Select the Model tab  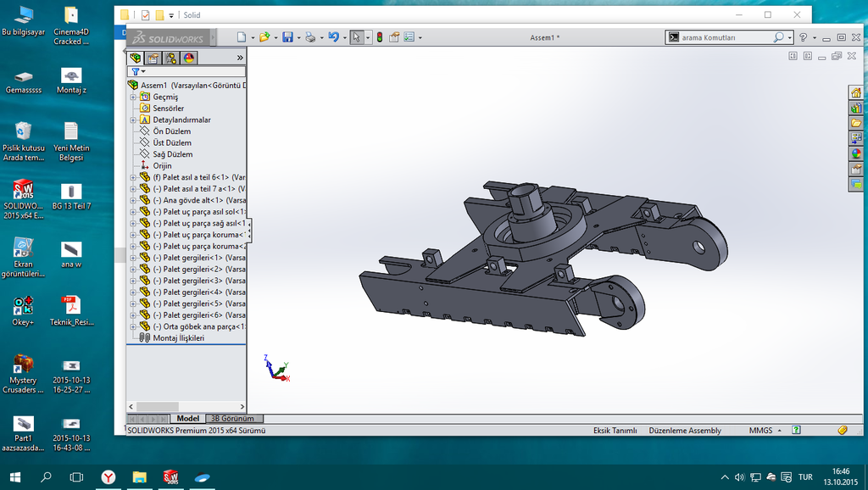(x=187, y=419)
